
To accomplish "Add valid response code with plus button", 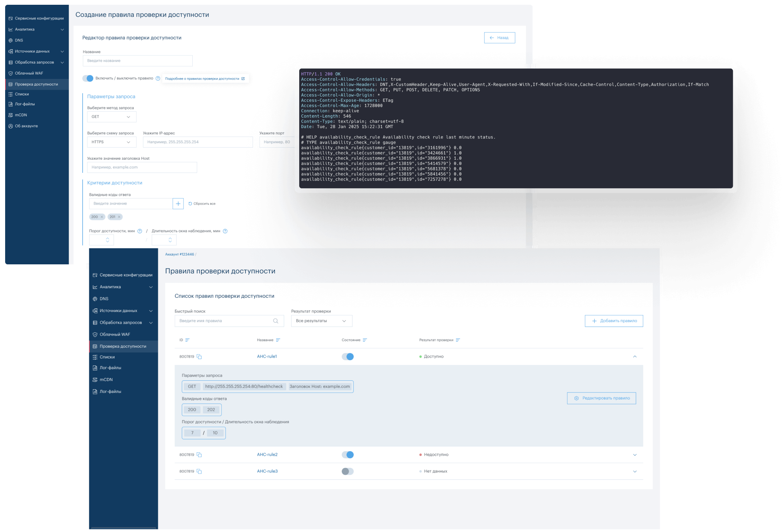I will click(178, 203).
